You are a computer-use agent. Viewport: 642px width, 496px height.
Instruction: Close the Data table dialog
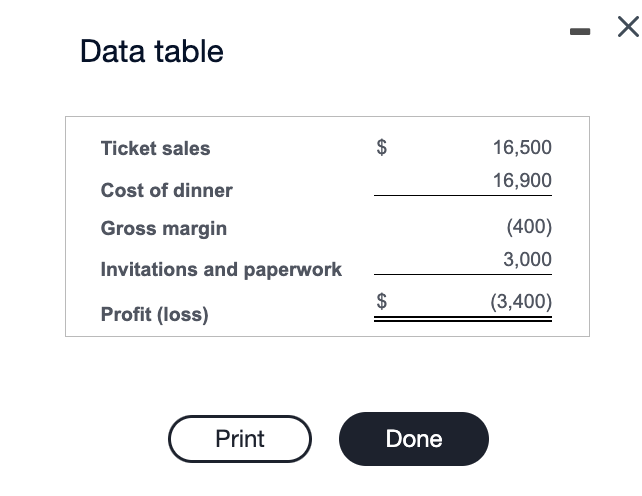click(x=627, y=30)
